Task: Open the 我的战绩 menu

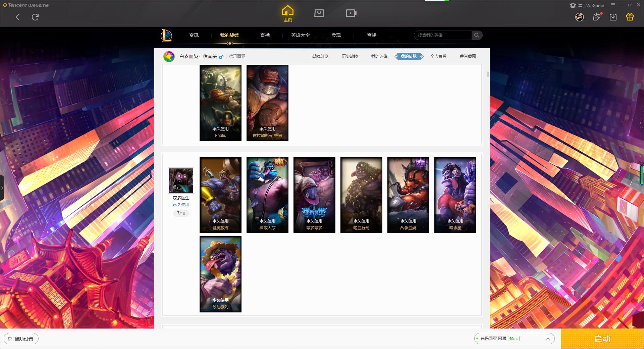Action: coord(229,35)
